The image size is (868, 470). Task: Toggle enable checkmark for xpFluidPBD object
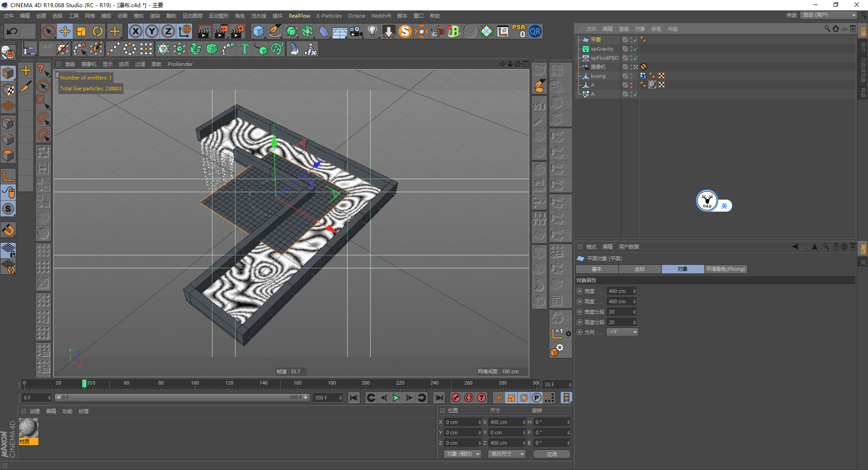click(635, 58)
